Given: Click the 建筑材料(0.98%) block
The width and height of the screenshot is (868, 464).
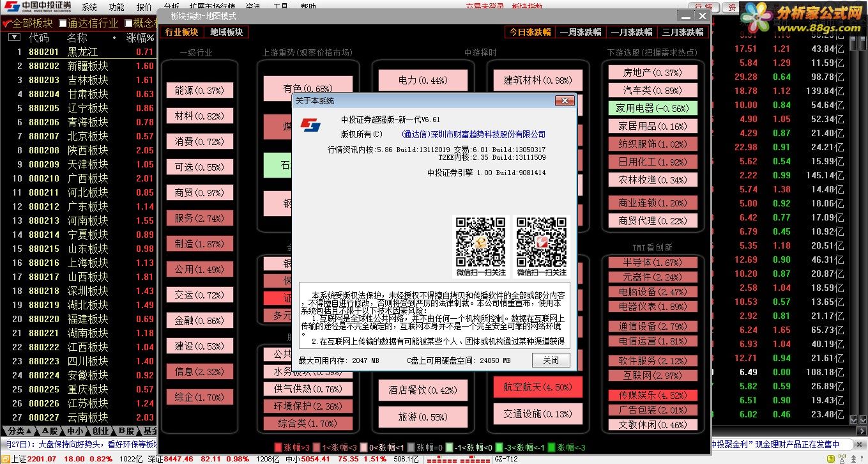Looking at the screenshot, I should 538,81.
